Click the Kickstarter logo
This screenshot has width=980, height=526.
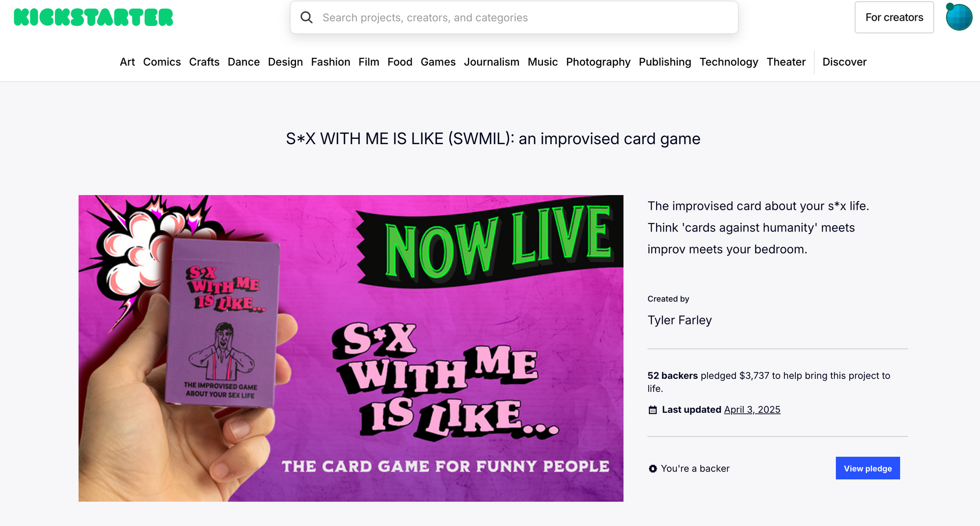coord(93,17)
